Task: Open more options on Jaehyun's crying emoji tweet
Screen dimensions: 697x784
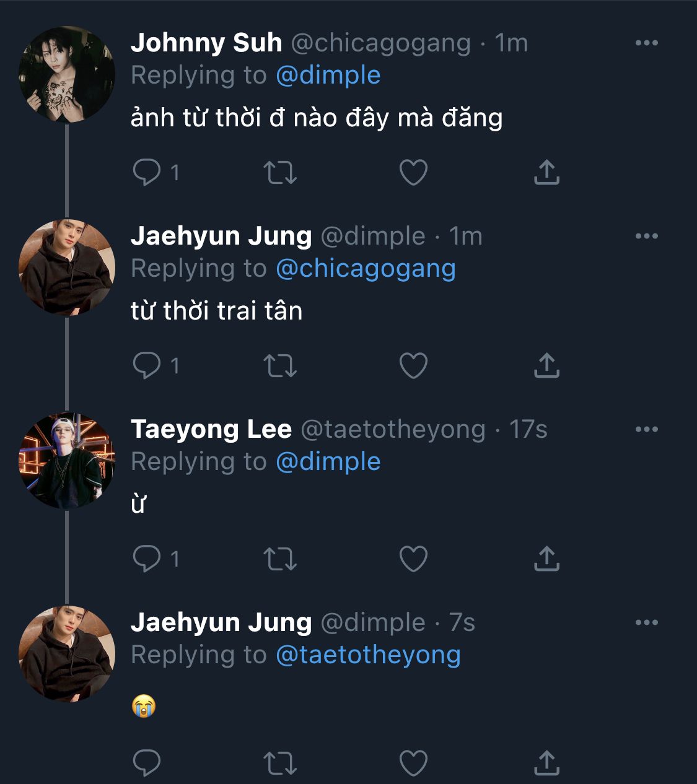Action: (646, 622)
